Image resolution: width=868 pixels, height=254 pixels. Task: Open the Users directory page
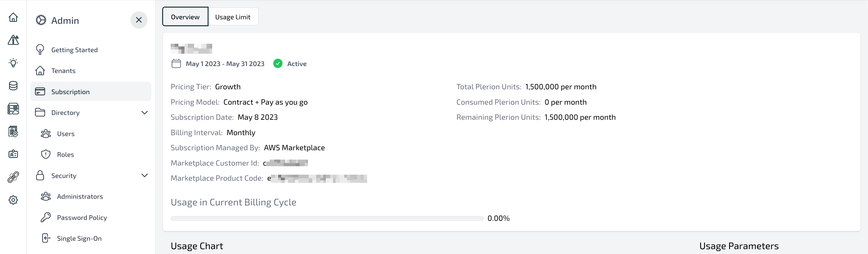click(x=66, y=134)
